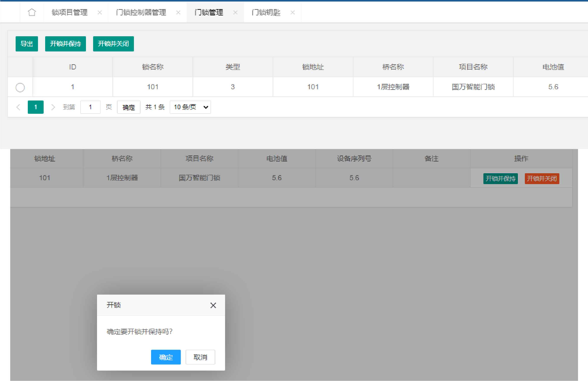Click the 导出 export button
This screenshot has width=588, height=381.
[x=27, y=44]
